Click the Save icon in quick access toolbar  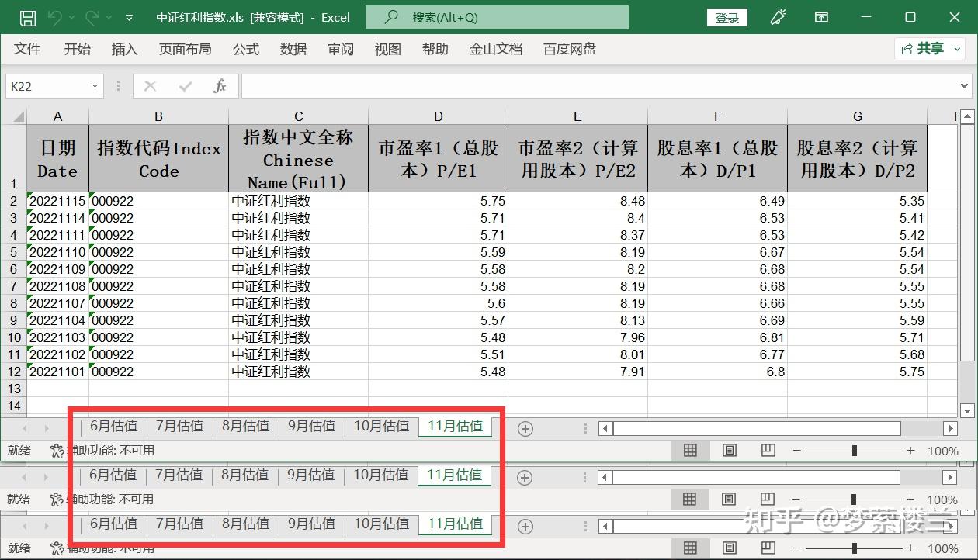point(28,16)
